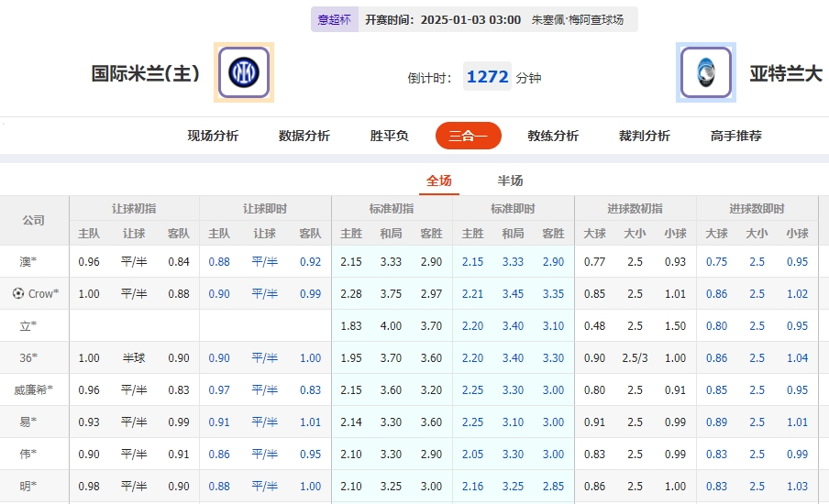Click the 意超杯 league tag
The width and height of the screenshot is (829, 504).
point(334,19)
